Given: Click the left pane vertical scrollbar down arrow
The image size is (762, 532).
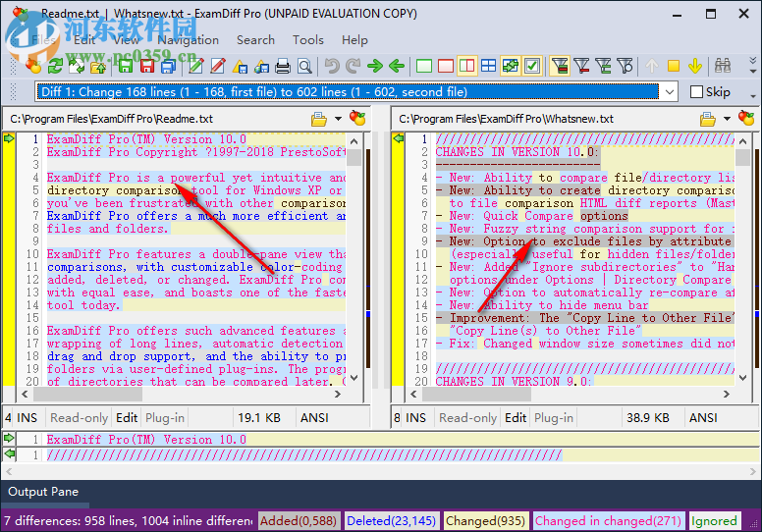Looking at the screenshot, I should [354, 378].
